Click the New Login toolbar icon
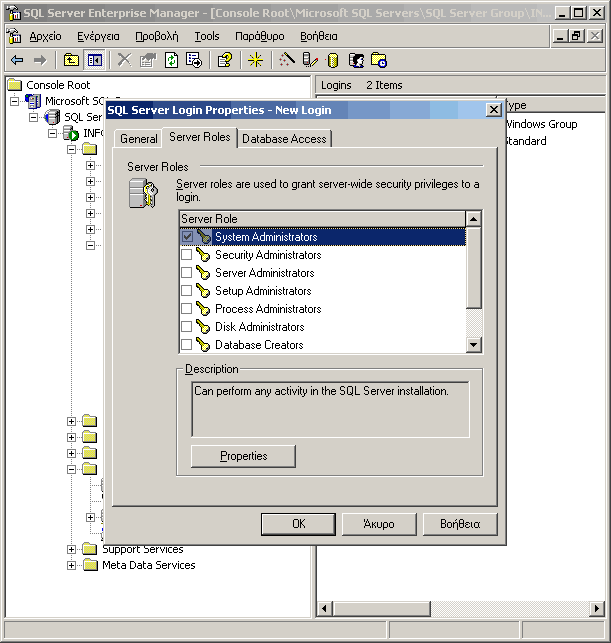 click(x=356, y=60)
